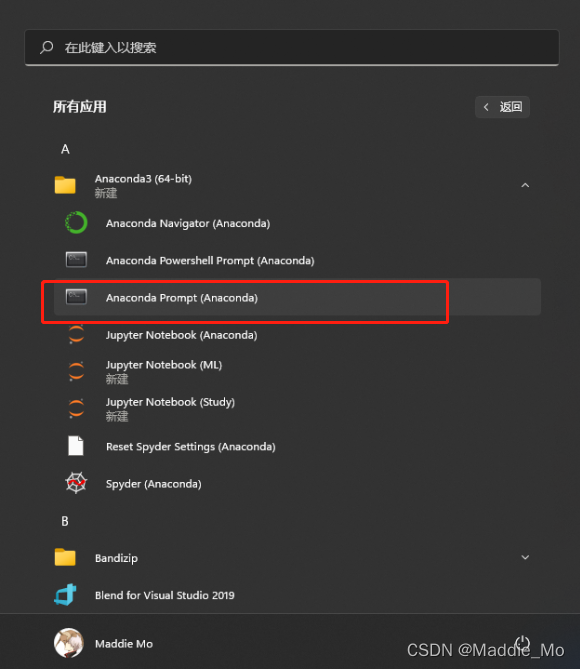580x669 pixels.
Task: Click the 返回 back button
Action: 502,107
